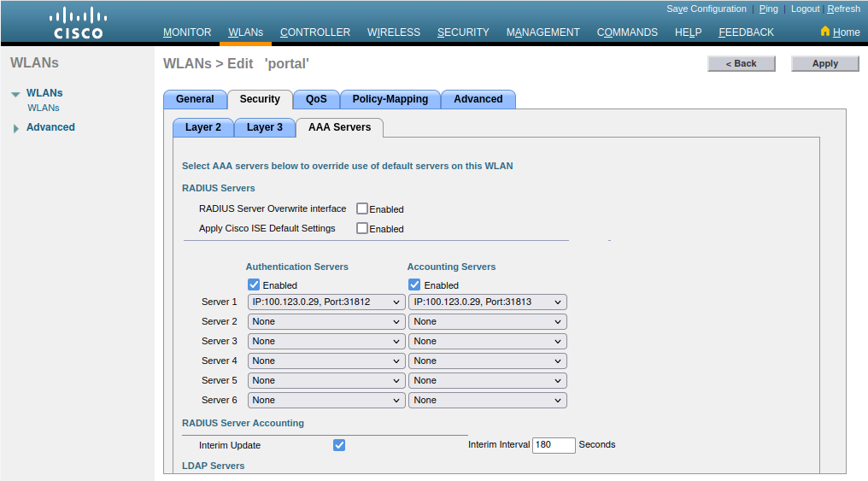Screen dimensions: 868x481
Task: Open the QoS tab
Action: 316,99
